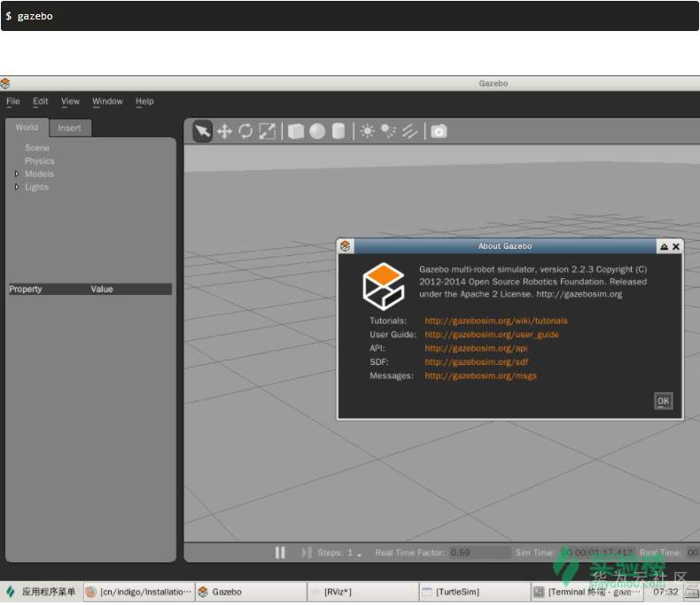Switch to browser window in taskbar
Image resolution: width=700 pixels, height=605 pixels.
point(139,592)
